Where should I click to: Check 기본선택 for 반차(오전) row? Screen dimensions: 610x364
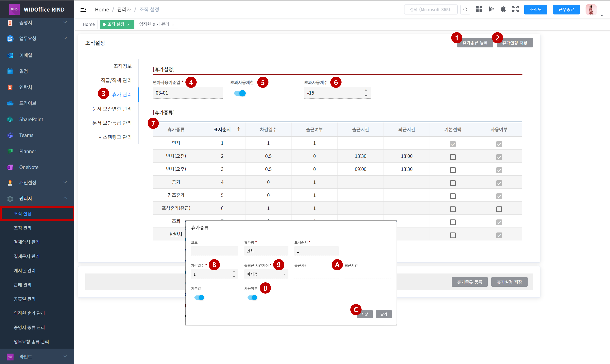point(453,157)
